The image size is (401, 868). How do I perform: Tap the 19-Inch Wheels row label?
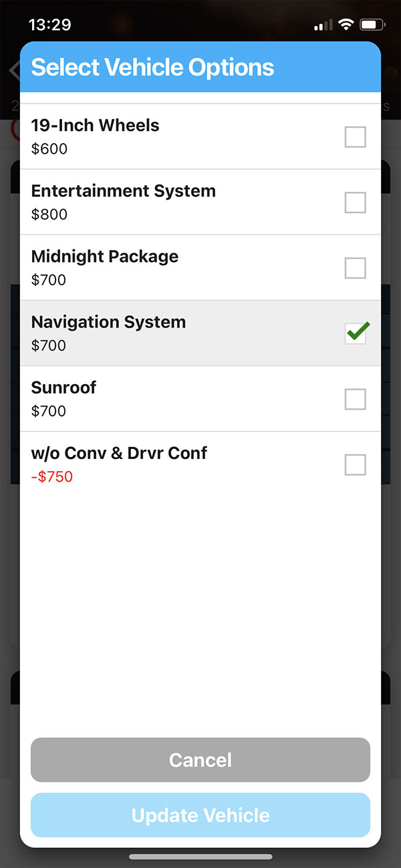[x=95, y=125]
